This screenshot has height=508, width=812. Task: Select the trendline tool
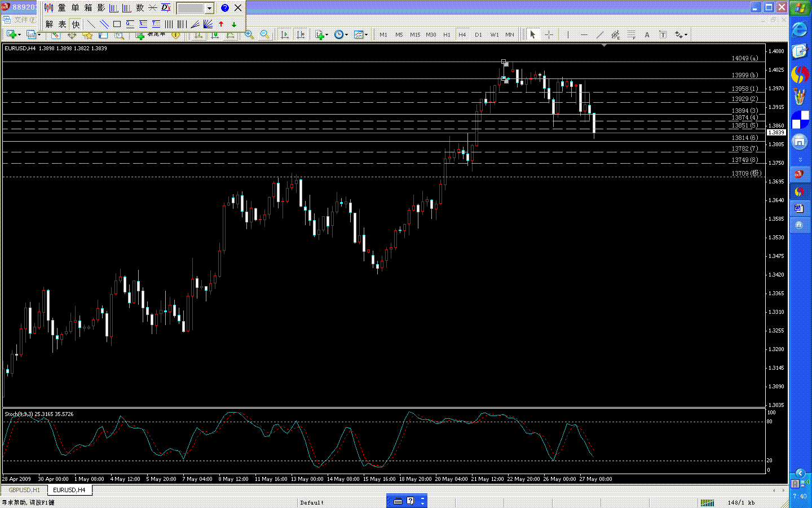(x=599, y=35)
